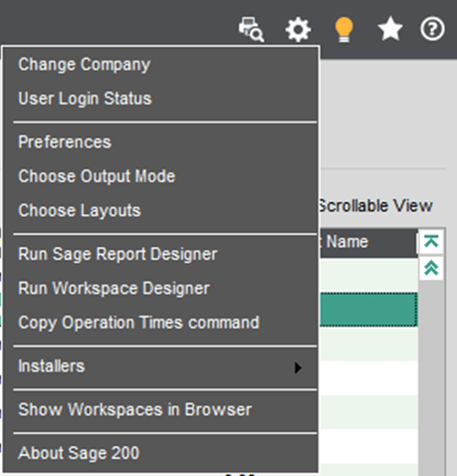Page up with double chevron arrow
This screenshot has height=476, width=457.
tap(431, 268)
